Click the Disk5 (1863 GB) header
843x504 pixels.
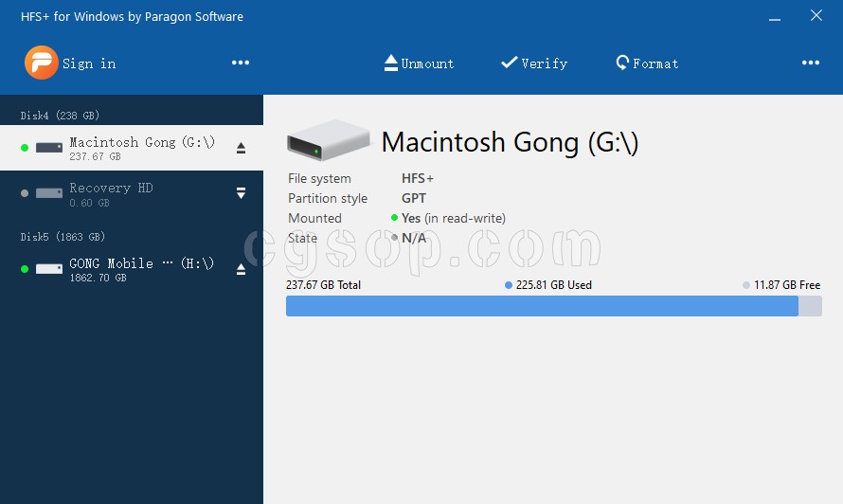tap(63, 237)
